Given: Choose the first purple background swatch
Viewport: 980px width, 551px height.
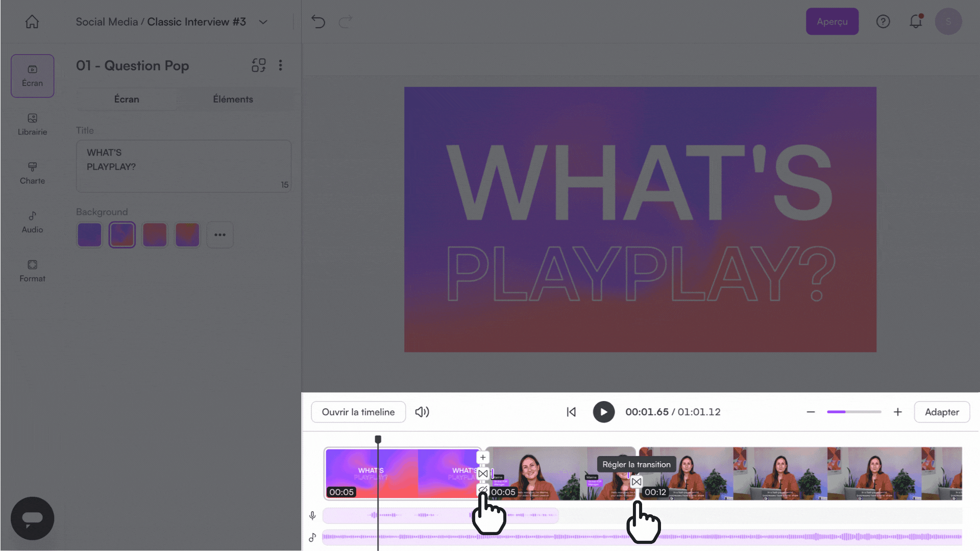Looking at the screenshot, I should tap(89, 235).
